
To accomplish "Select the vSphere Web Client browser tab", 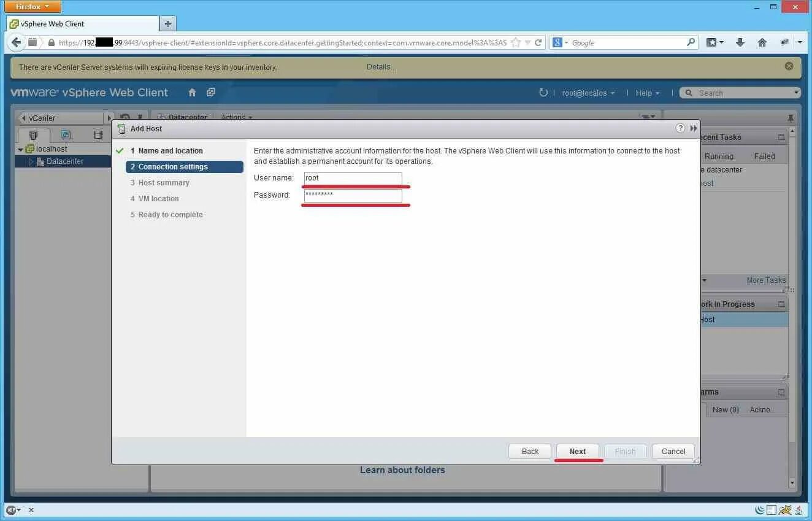I will tap(82, 23).
